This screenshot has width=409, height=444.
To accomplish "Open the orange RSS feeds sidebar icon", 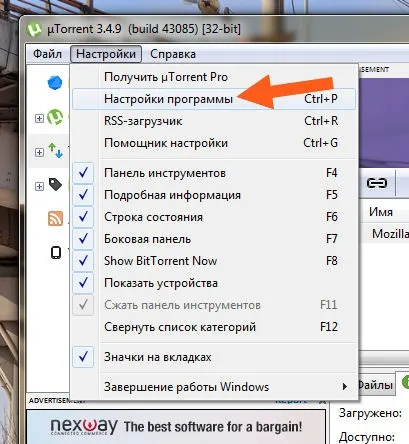I will point(55,219).
